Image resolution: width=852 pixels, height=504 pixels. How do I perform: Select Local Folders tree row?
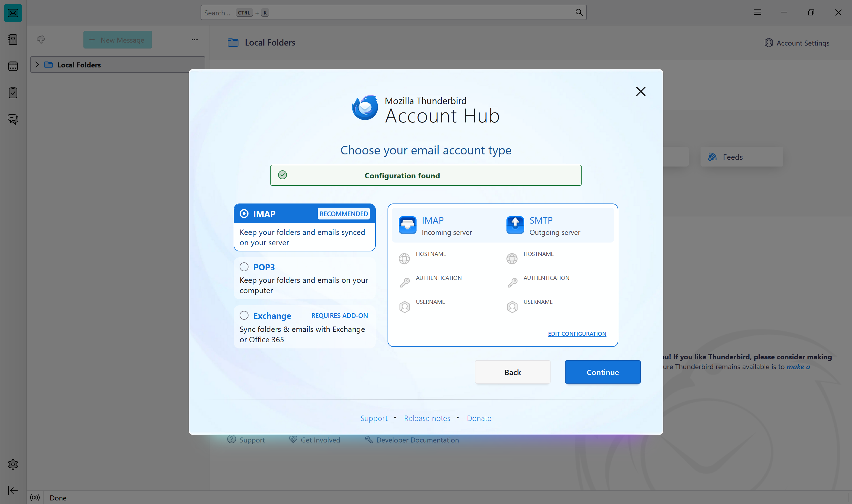[x=117, y=64]
